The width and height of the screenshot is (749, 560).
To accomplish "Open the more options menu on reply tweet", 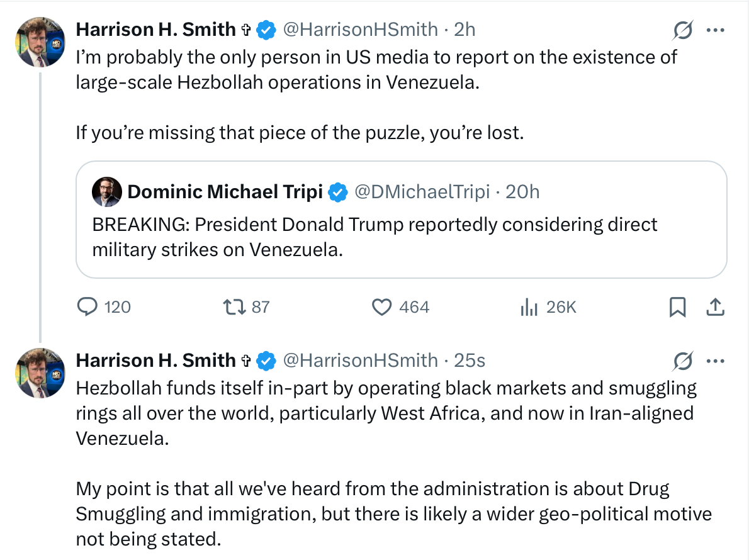I will 716,361.
